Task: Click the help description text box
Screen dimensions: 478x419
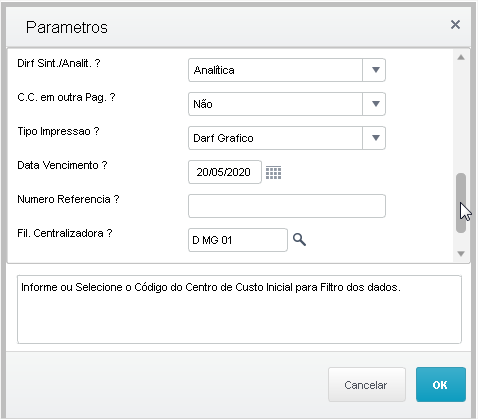Action: pos(239,309)
